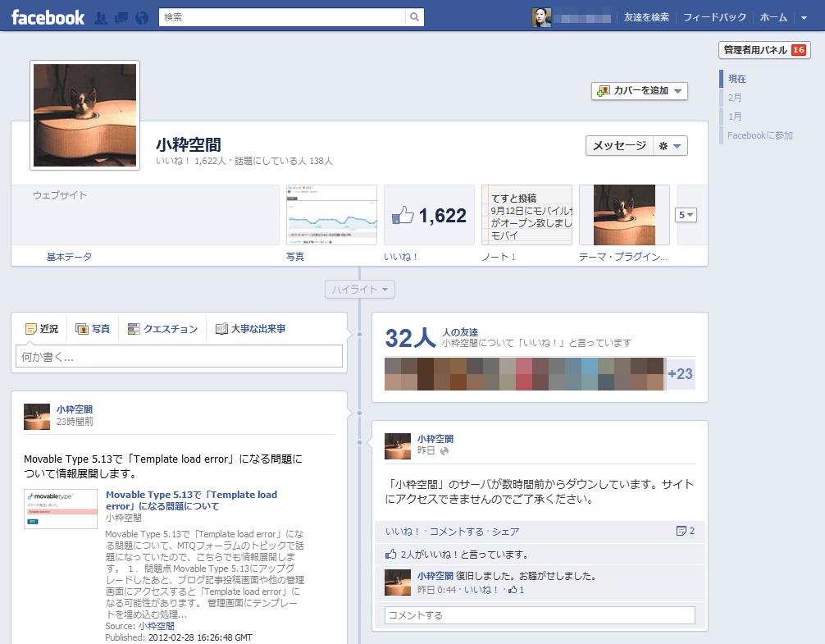
Task: Click the search magnifier button
Action: pos(415,17)
